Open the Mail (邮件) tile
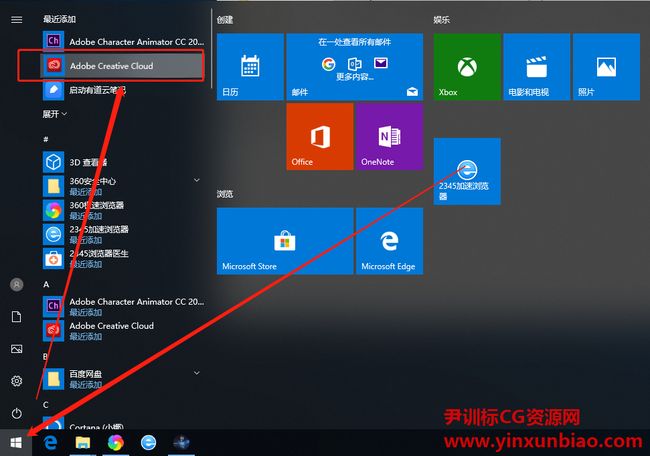The image size is (650, 456). click(x=355, y=67)
